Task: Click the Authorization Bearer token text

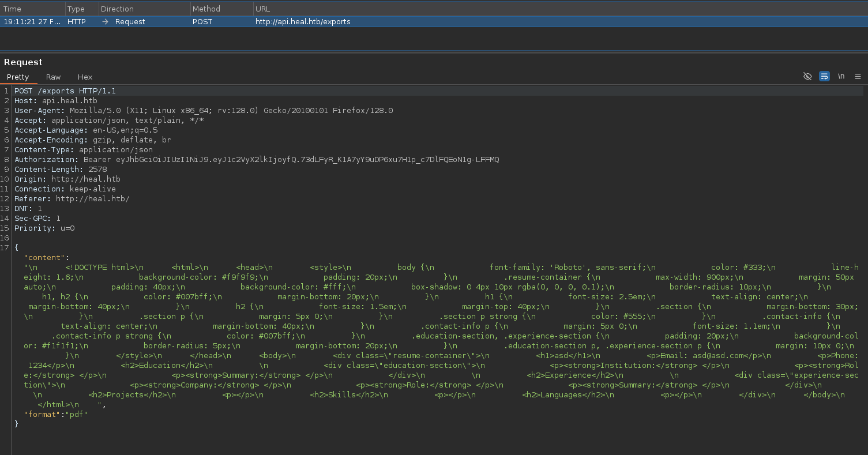Action: point(291,160)
